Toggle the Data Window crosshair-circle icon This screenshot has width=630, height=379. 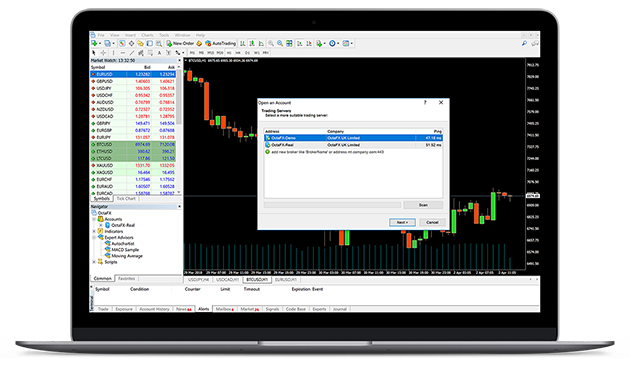coord(131,43)
